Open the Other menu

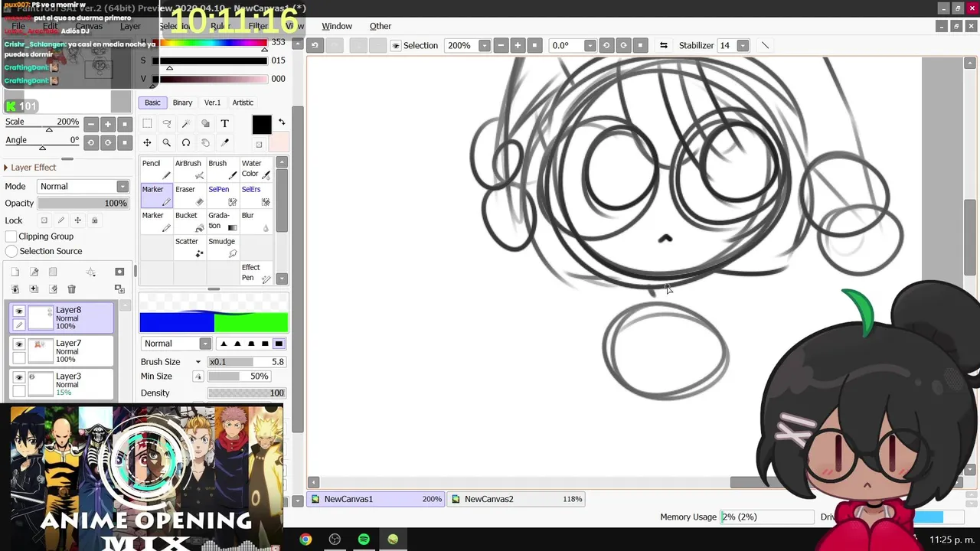pos(381,26)
